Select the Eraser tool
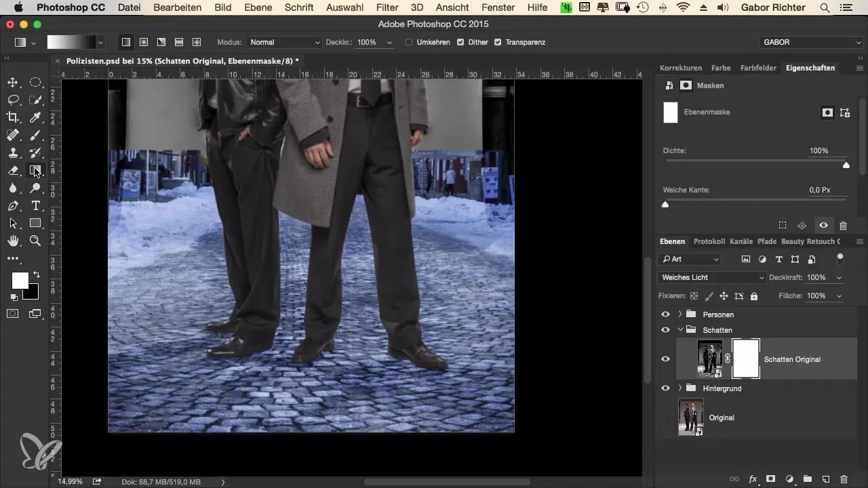 tap(13, 171)
